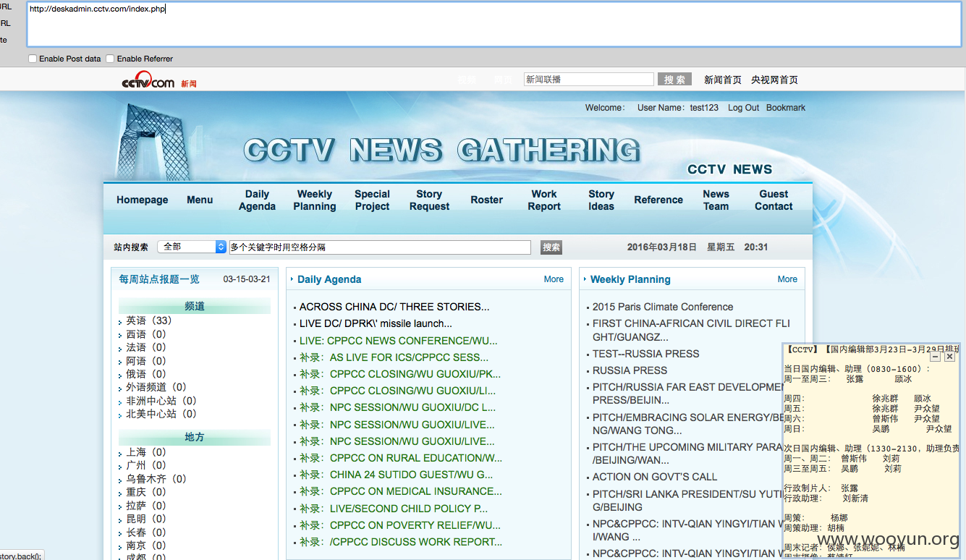This screenshot has width=966, height=560.
Task: Open LIVE: CPPCC NEWS CONFERENCE item
Action: click(x=399, y=341)
